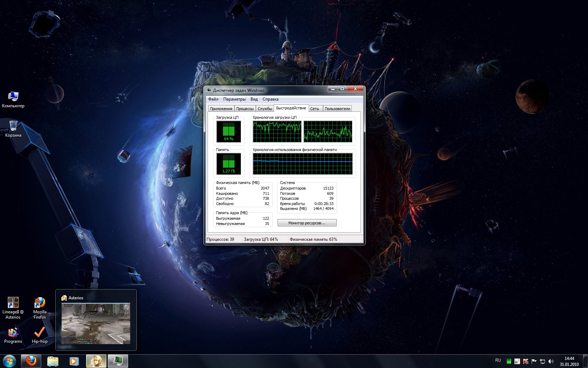Click the Show desktop strip
The height and width of the screenshot is (368, 588).
tap(585, 361)
